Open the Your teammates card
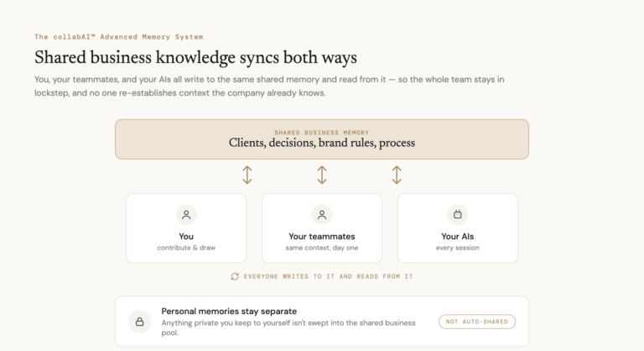The image size is (644, 351). click(322, 228)
